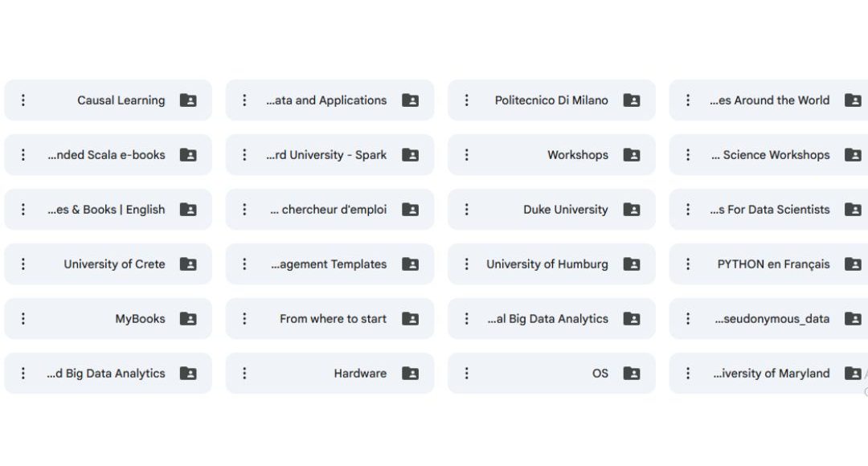Click shared folder icon for University of Crete

(188, 264)
